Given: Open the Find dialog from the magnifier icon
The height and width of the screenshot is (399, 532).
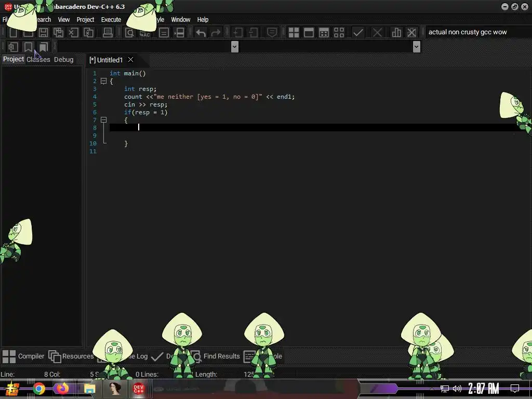Looking at the screenshot, I should click(129, 33).
